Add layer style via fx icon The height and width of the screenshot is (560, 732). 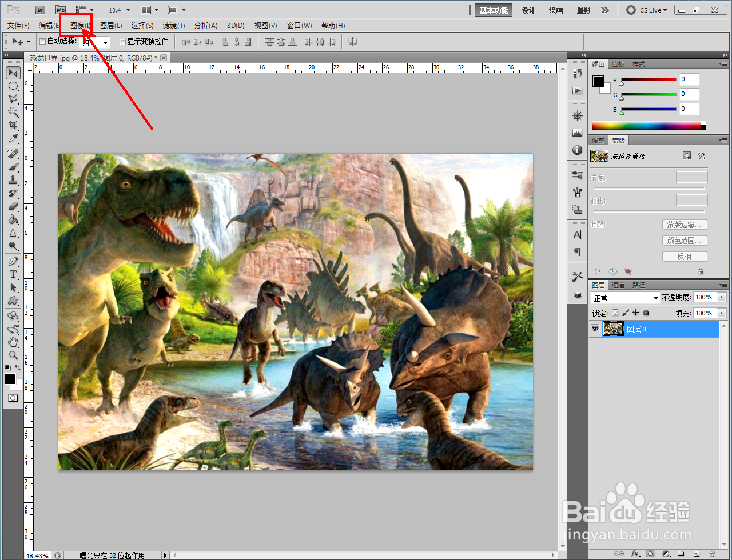pyautogui.click(x=635, y=554)
